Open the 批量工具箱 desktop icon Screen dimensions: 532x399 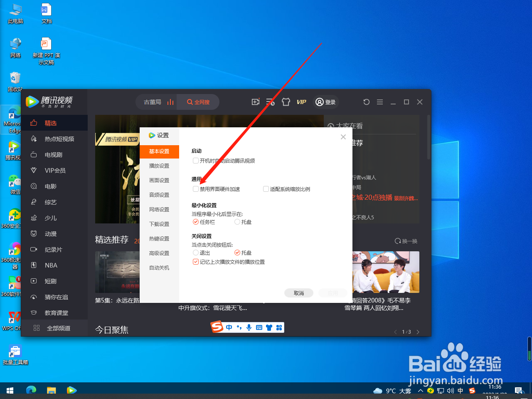pos(15,355)
